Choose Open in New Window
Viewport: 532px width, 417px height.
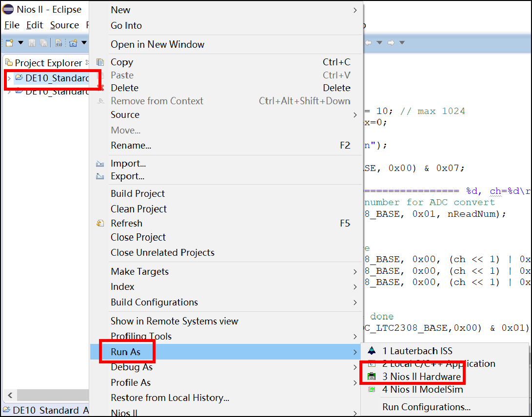coord(226,44)
